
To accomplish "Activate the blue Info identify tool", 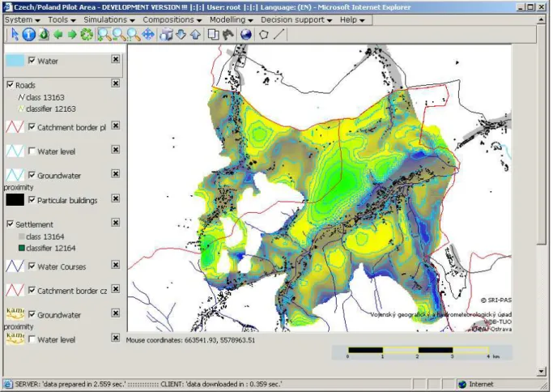I will pos(29,34).
